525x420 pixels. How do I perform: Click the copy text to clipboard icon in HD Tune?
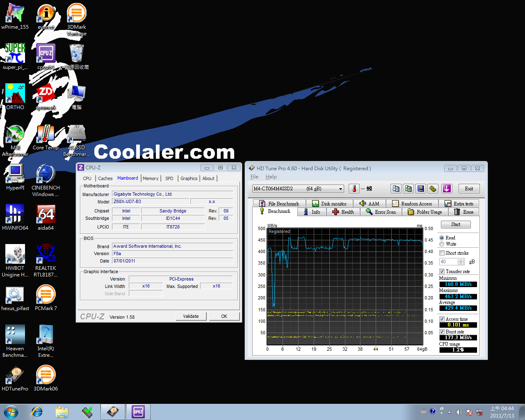(x=396, y=189)
